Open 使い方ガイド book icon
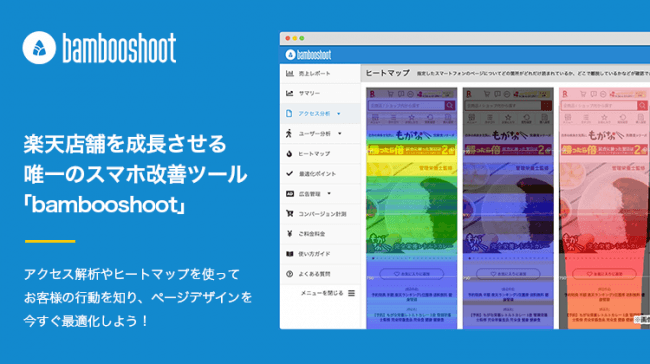Screen dimensions: 650x364 (x=289, y=254)
